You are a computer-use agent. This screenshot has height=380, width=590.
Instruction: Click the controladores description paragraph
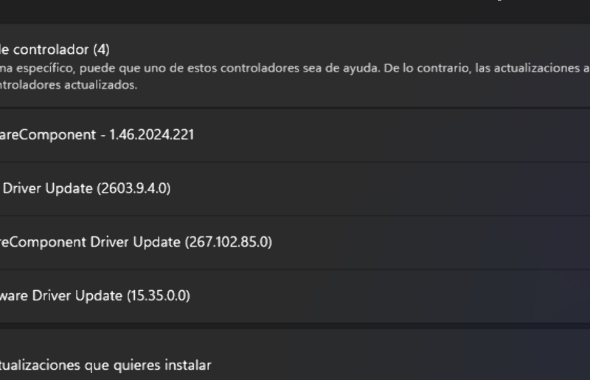tap(295, 76)
